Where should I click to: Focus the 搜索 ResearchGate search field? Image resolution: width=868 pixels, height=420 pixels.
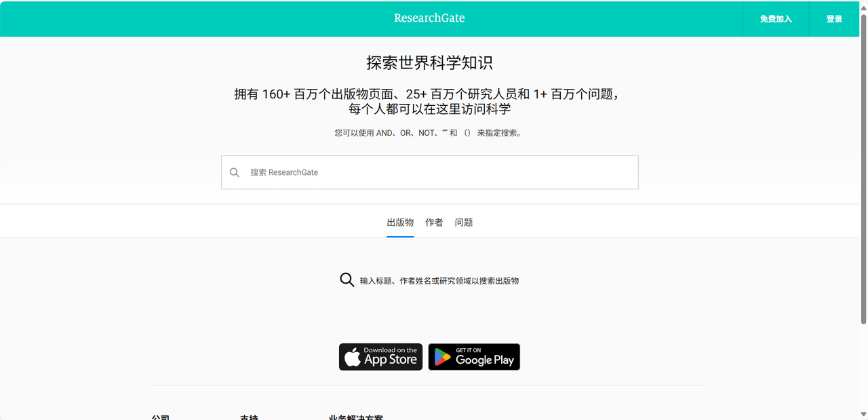(x=429, y=172)
